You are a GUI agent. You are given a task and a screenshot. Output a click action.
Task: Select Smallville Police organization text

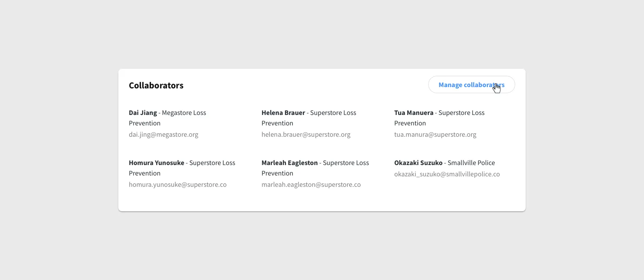click(471, 163)
